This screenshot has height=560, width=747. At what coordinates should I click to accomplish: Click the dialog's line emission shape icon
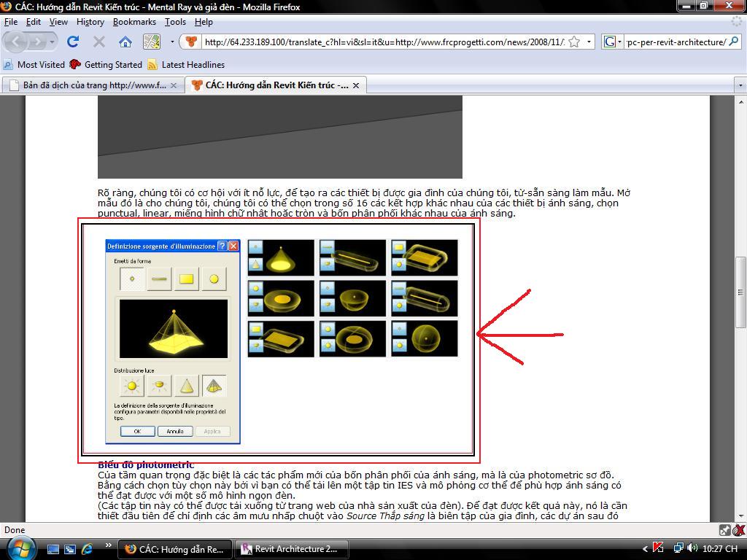pyautogui.click(x=159, y=279)
